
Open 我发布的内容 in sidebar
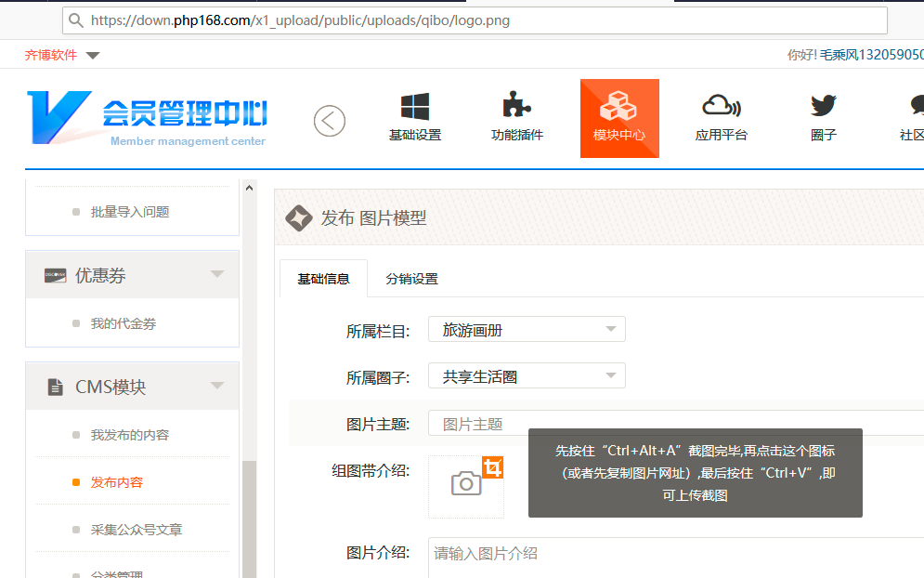(x=129, y=435)
